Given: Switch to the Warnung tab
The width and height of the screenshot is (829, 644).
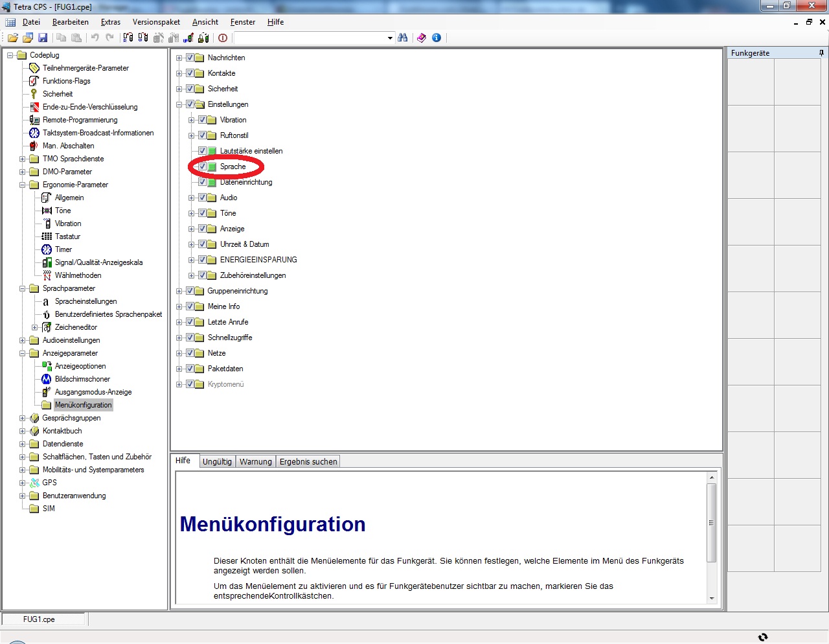Looking at the screenshot, I should (x=255, y=461).
